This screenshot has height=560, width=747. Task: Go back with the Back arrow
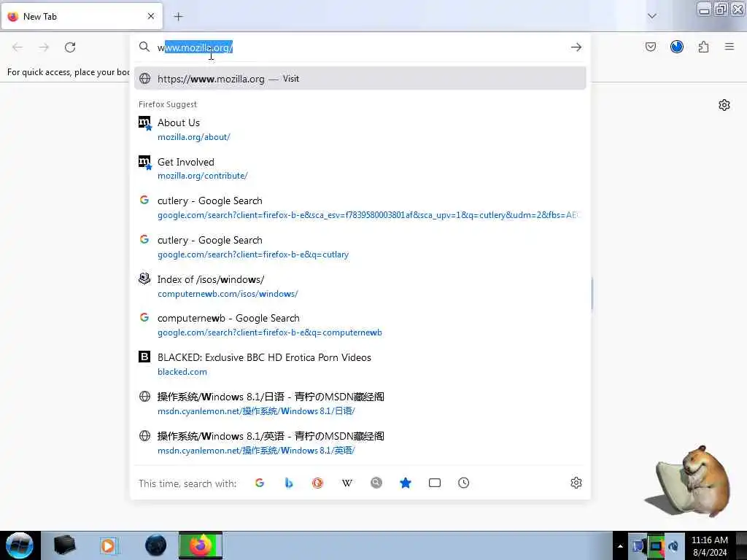[x=18, y=47]
